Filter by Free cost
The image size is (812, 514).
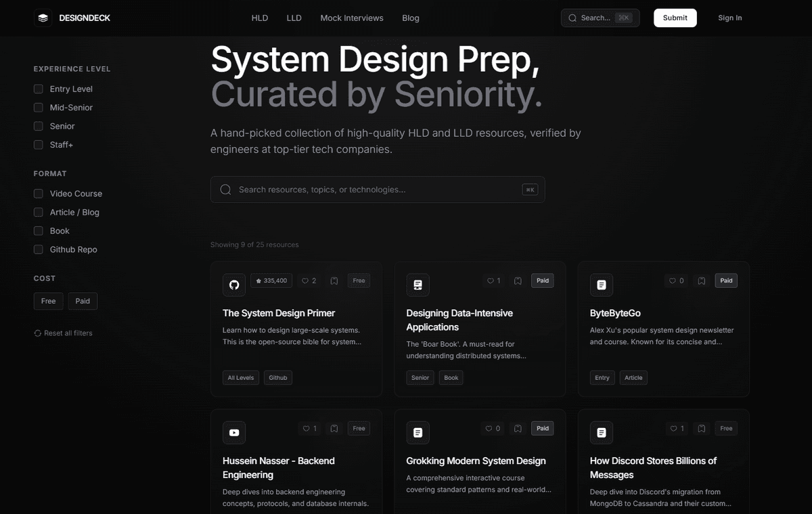[x=49, y=301]
